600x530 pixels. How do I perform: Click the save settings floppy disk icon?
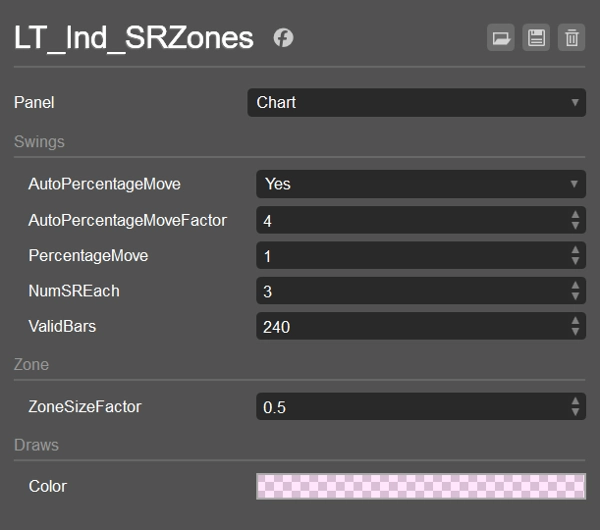(536, 38)
